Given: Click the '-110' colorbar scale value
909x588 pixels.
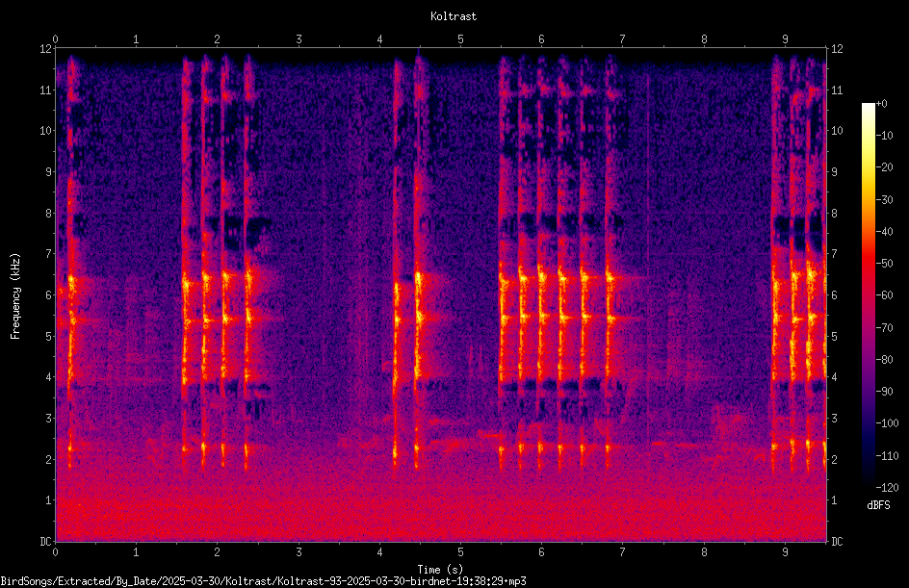Looking at the screenshot, I should click(887, 456).
